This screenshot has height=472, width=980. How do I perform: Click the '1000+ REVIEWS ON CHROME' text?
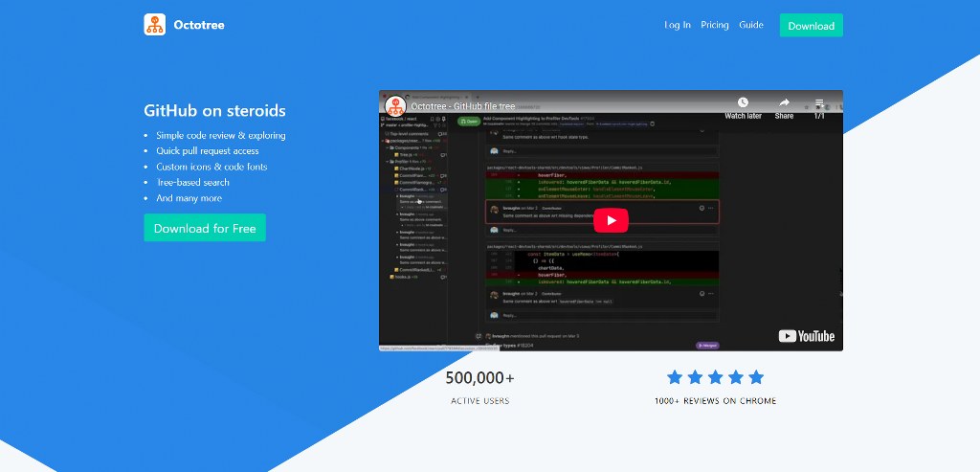716,401
